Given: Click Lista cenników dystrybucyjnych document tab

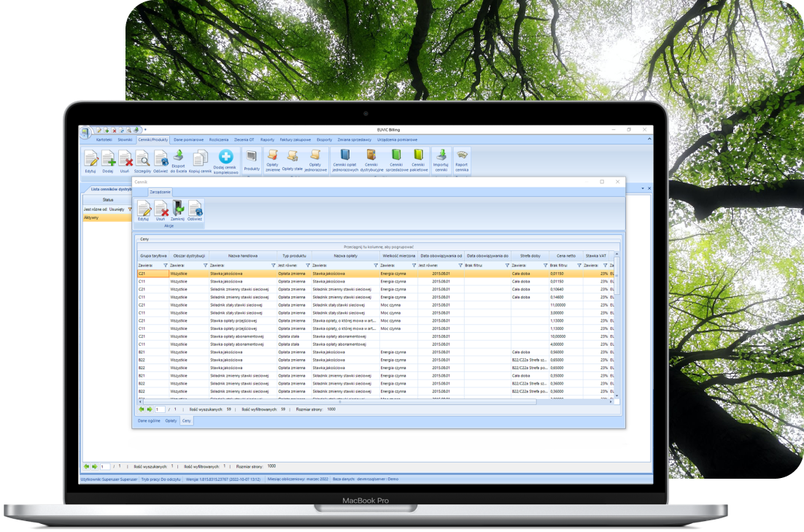Looking at the screenshot, I should (109, 189).
